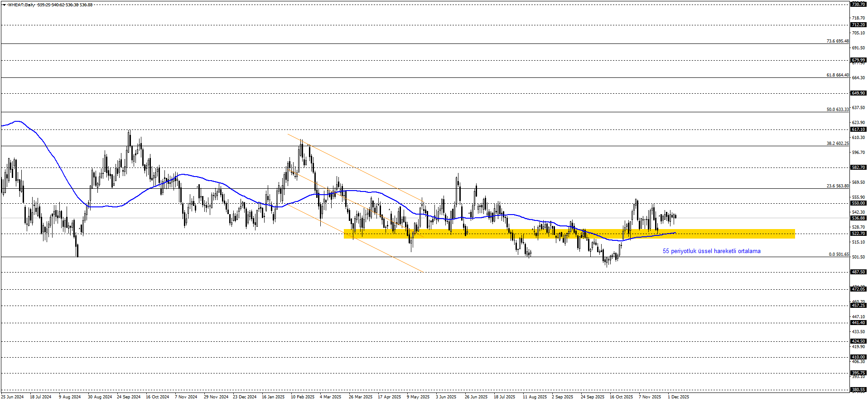Click the 536.88 current price tag
Screen dimensions: 868x402
858,218
